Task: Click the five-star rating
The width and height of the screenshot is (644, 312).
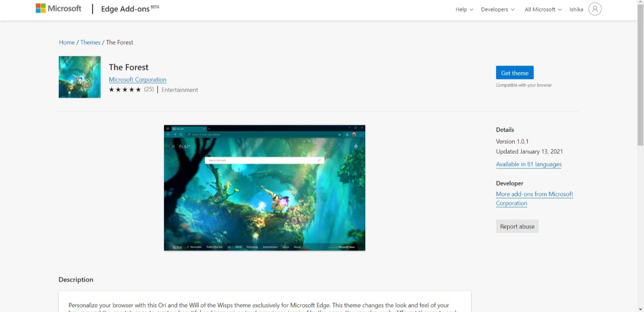Action: [125, 89]
